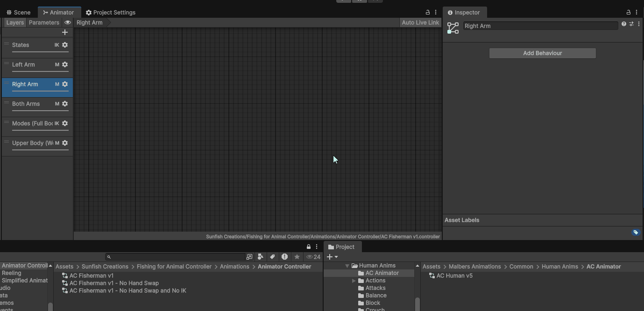Add a new animator layer with plus icon

click(65, 32)
